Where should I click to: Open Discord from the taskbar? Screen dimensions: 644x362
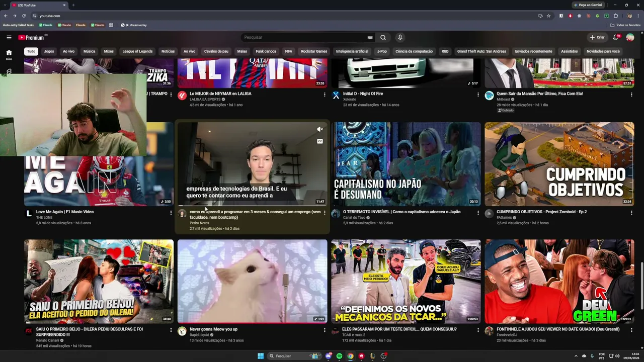(x=329, y=356)
